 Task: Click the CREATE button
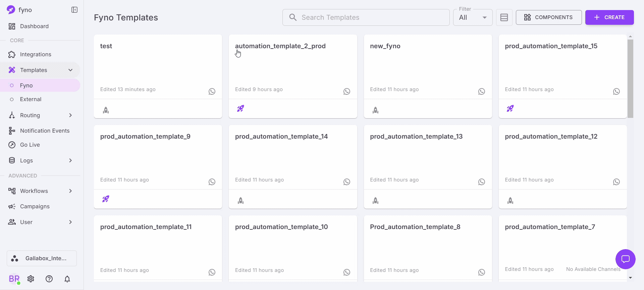point(609,17)
